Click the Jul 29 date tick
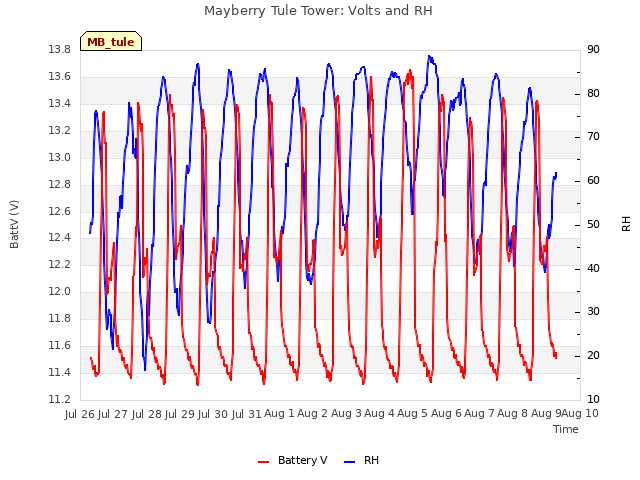 tap(180, 414)
